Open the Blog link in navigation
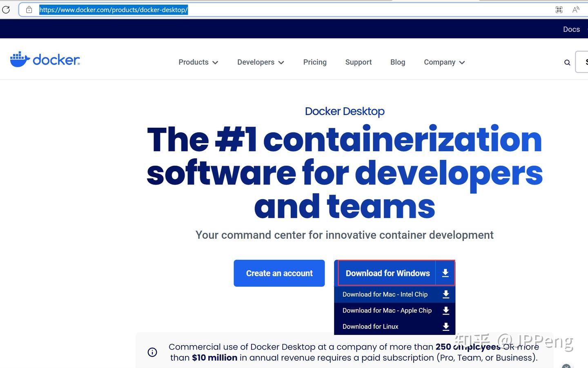 [x=398, y=62]
